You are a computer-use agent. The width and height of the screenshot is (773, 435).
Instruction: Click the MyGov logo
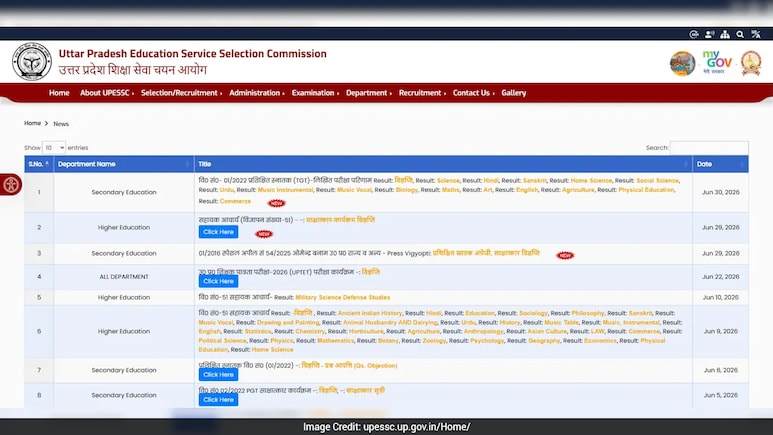(x=717, y=62)
